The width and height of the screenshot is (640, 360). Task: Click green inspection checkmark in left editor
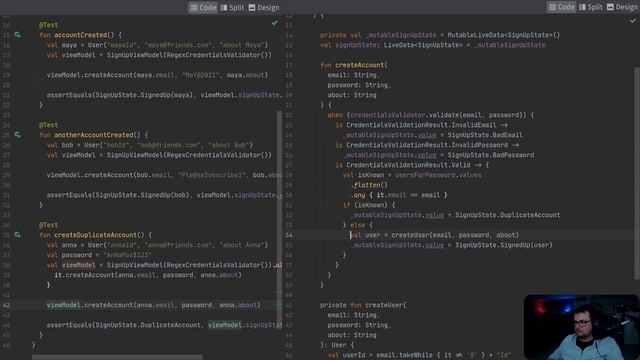click(275, 24)
